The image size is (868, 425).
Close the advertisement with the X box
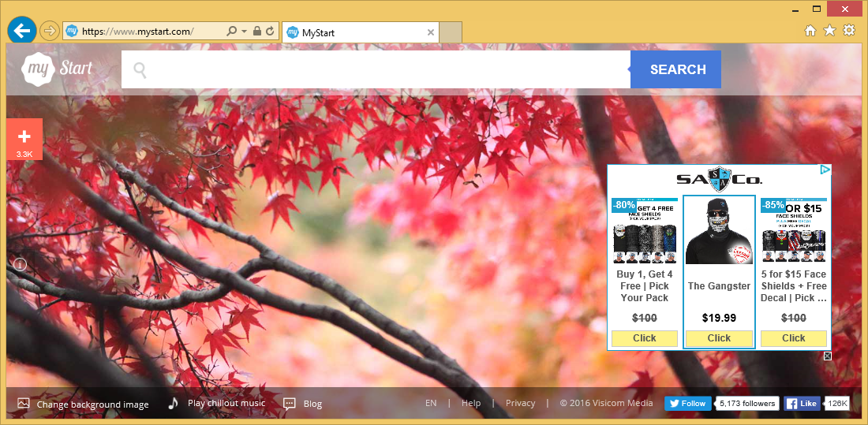[827, 356]
